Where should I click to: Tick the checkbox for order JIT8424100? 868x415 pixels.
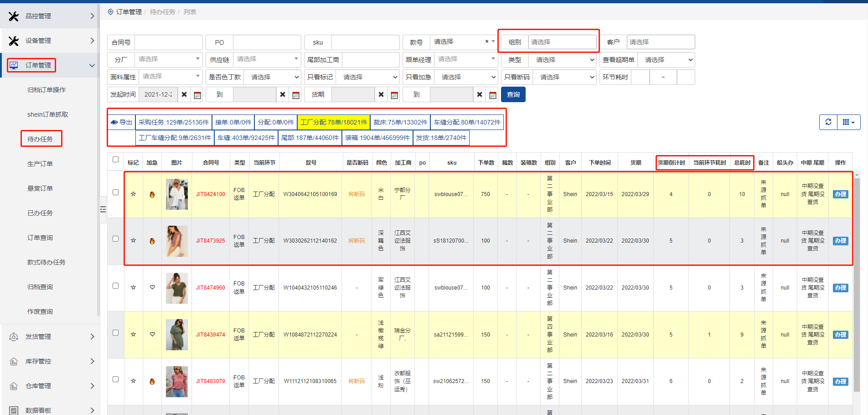(116, 192)
